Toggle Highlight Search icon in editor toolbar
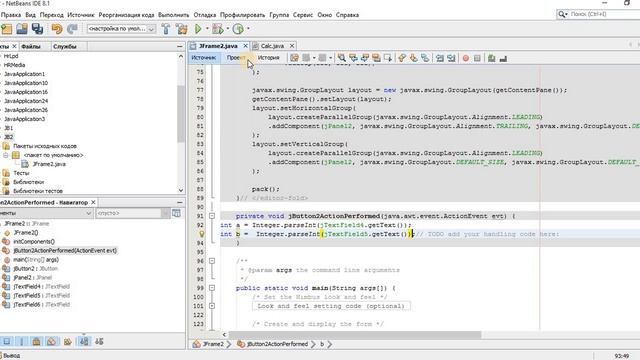This screenshot has height=360, width=640. (x=376, y=58)
